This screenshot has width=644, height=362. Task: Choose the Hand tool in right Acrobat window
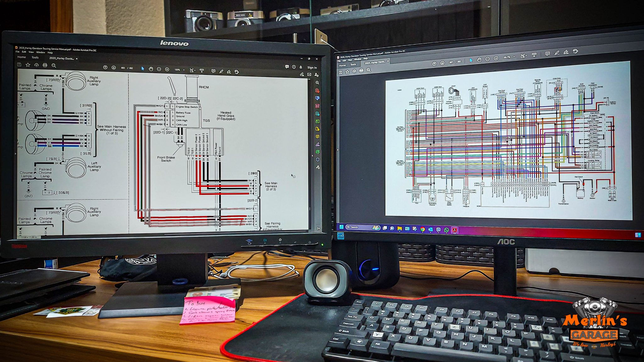pos(479,59)
